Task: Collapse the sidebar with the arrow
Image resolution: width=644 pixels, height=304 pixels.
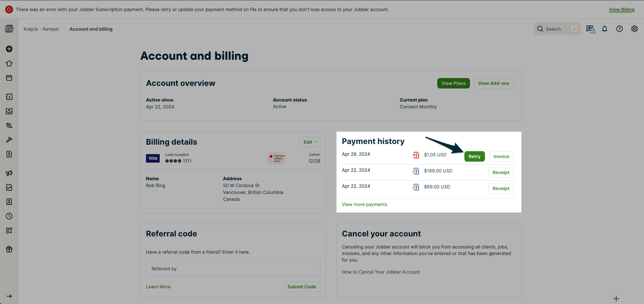Action: (x=9, y=296)
